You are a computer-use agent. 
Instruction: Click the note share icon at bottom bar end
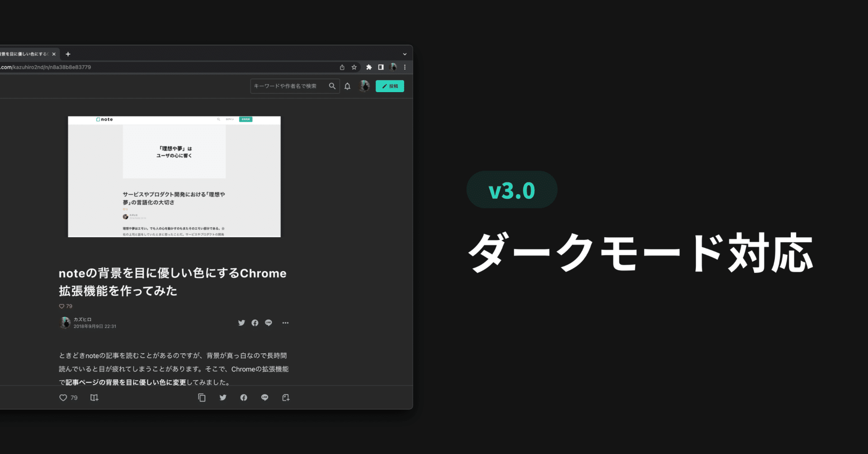pyautogui.click(x=286, y=398)
